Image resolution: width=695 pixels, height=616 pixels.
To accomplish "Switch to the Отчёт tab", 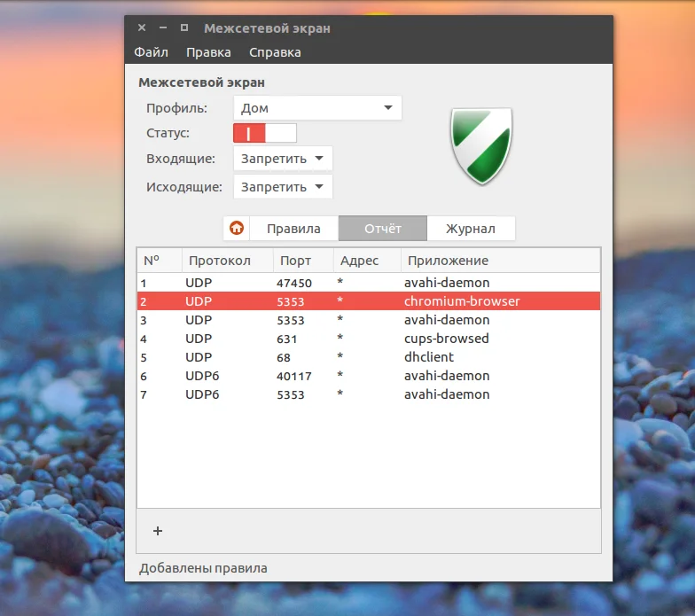I will click(383, 229).
